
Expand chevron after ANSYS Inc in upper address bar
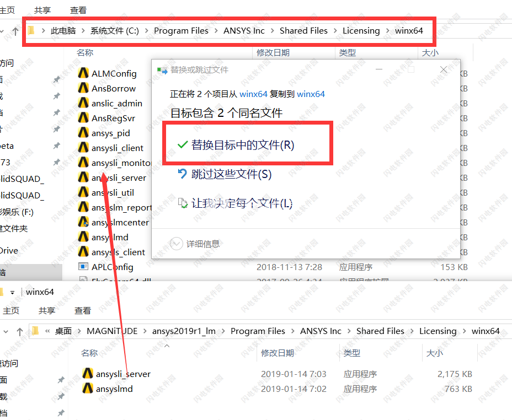273,31
